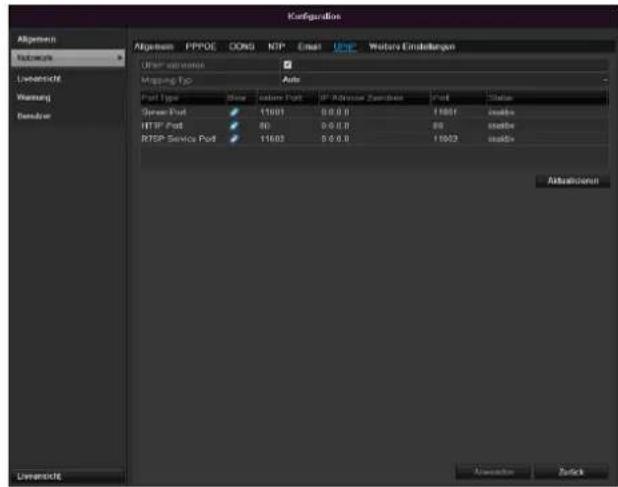Switch to the Allgemein network tab

[x=154, y=47]
